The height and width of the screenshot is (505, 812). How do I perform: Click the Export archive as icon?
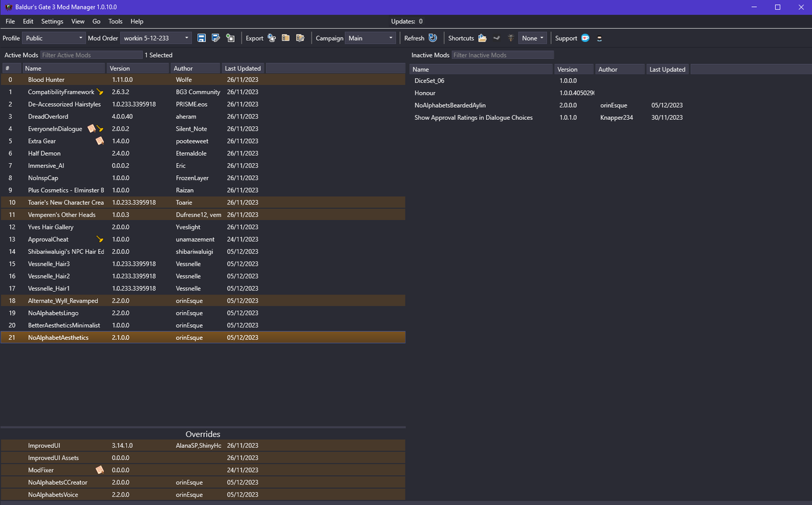tap(301, 38)
